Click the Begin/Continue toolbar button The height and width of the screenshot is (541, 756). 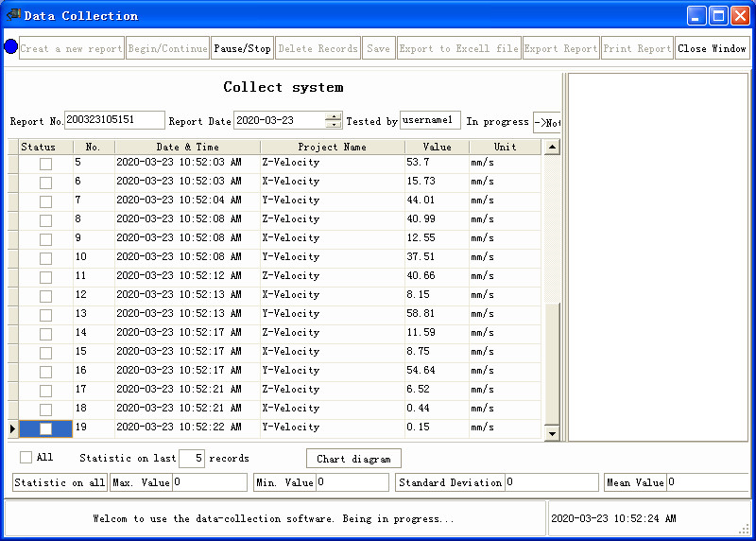(x=167, y=48)
